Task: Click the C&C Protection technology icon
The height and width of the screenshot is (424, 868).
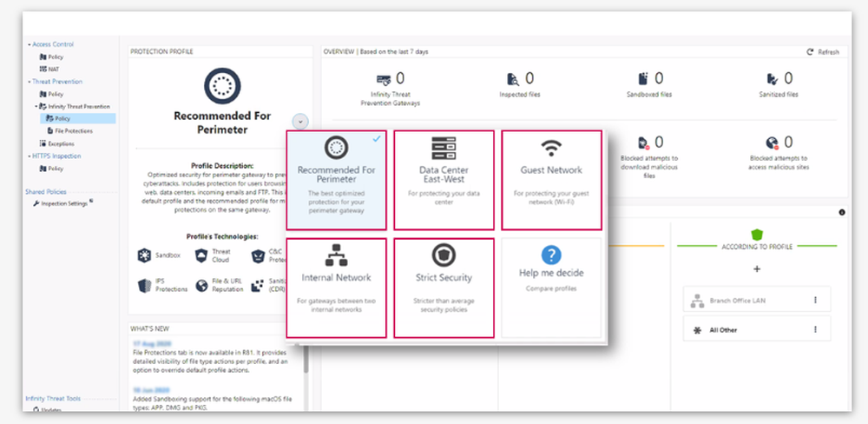Action: (258, 255)
